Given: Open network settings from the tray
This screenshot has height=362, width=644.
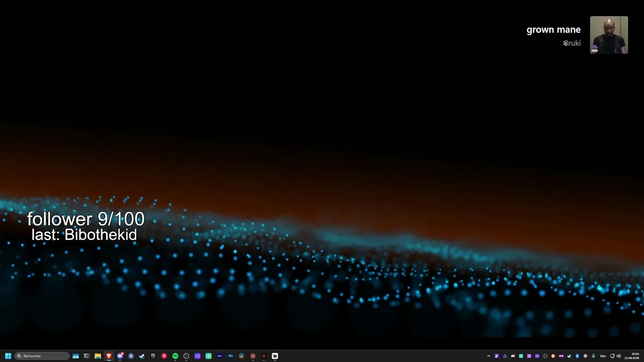Looking at the screenshot, I should 612,356.
